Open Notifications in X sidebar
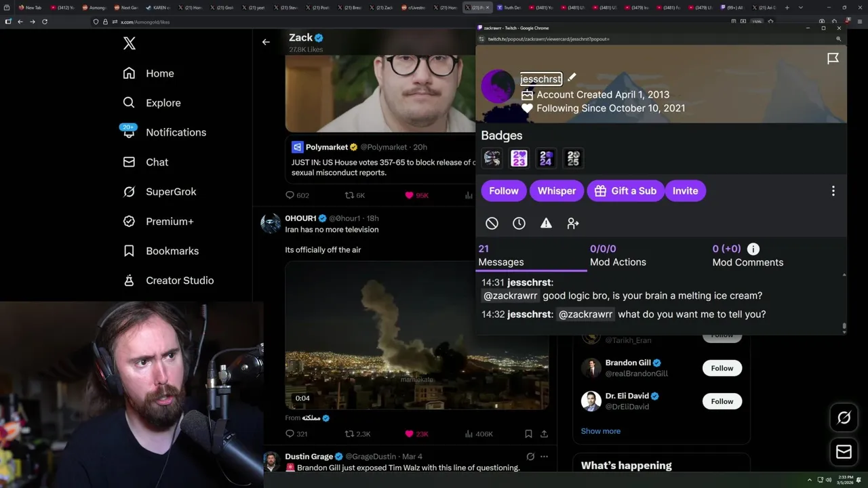This screenshot has height=488, width=868. click(164, 132)
